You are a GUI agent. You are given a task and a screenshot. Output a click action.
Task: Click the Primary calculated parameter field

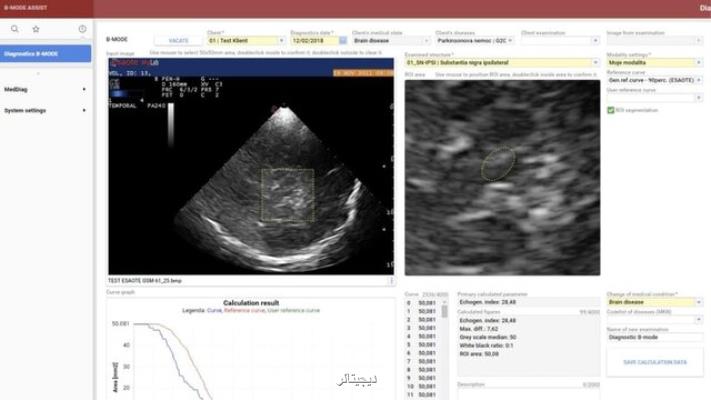[x=528, y=302]
